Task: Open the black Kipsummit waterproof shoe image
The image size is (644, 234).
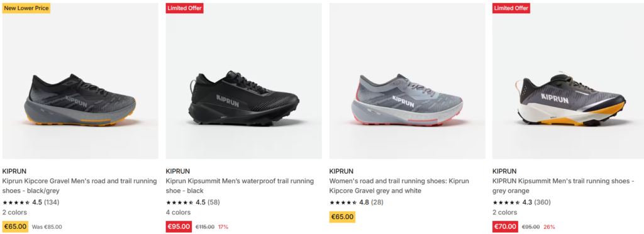Action: (243, 81)
